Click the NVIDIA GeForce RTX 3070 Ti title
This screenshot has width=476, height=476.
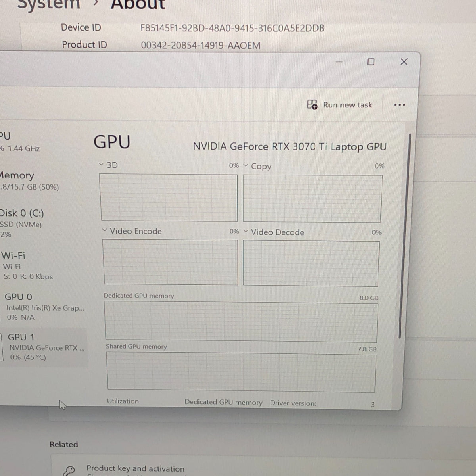point(290,146)
